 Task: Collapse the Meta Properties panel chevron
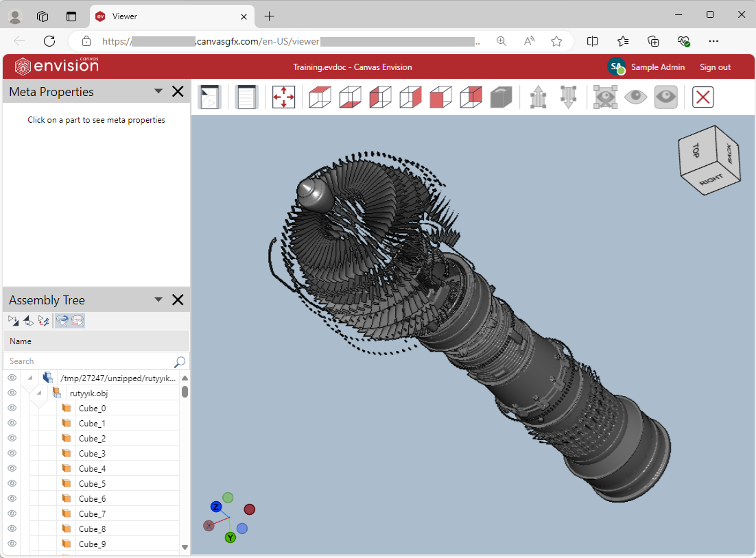coord(158,91)
